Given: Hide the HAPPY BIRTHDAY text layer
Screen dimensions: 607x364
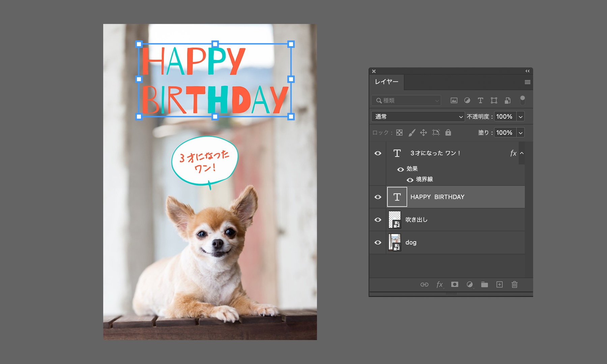Looking at the screenshot, I should pyautogui.click(x=378, y=197).
